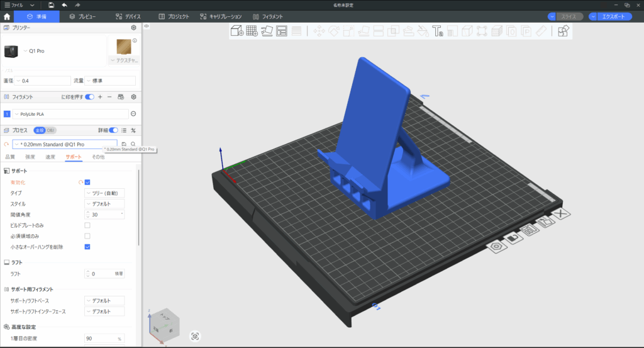644x348 pixels.
Task: Open the Assembly view icon
Action: click(563, 30)
